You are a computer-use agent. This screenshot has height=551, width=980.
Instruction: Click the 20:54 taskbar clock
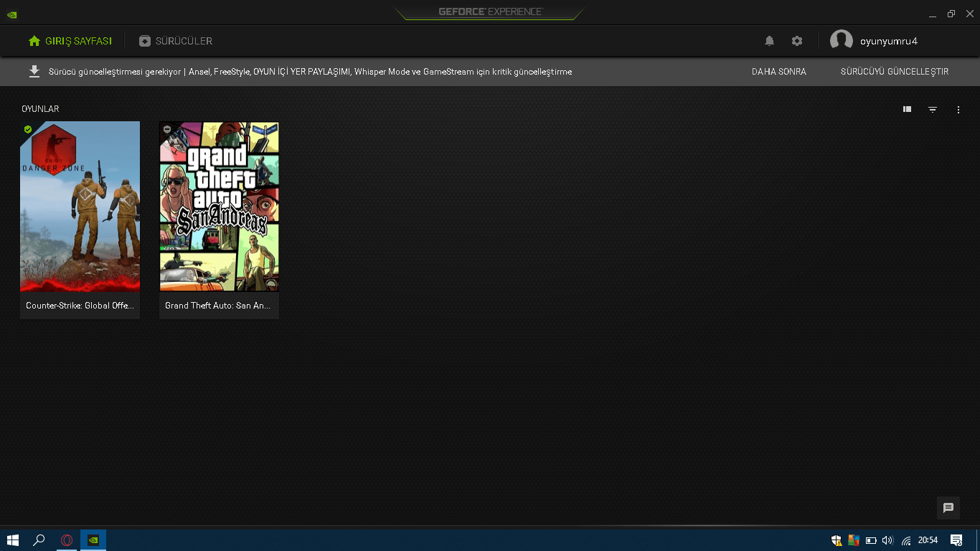point(928,540)
